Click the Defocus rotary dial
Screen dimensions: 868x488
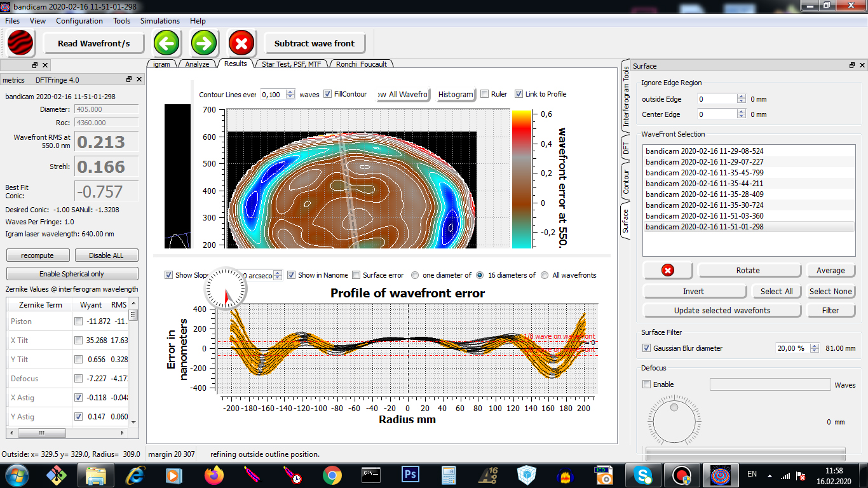point(674,421)
